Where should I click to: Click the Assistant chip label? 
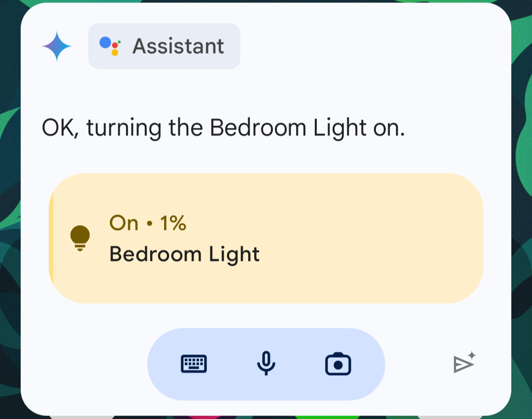164,46
